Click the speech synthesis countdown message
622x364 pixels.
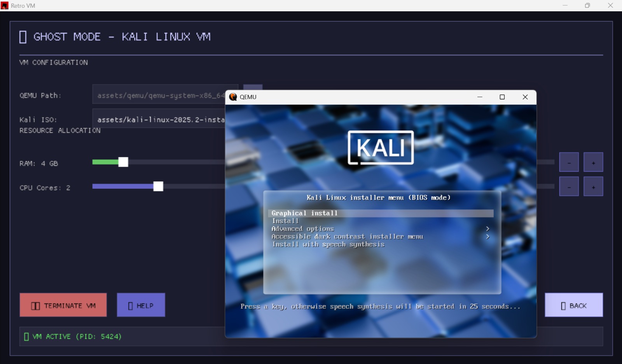(x=380, y=307)
